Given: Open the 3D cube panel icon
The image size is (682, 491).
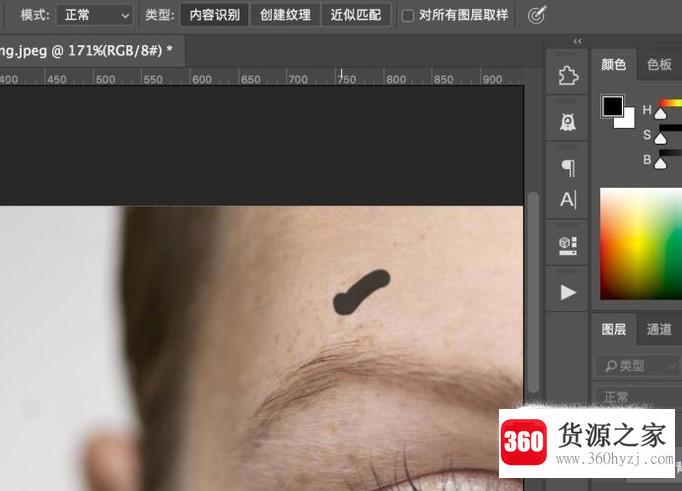Looking at the screenshot, I should 568,246.
